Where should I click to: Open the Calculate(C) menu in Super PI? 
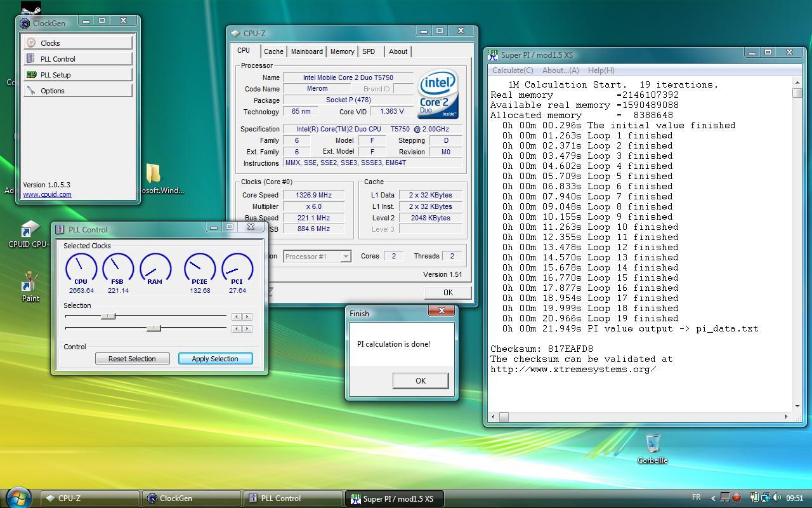[x=513, y=70]
